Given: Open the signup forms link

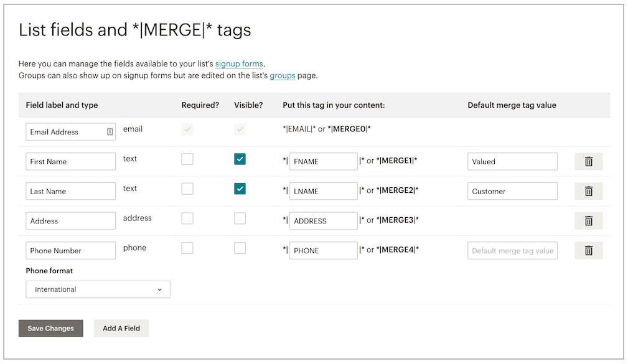Looking at the screenshot, I should click(x=239, y=63).
